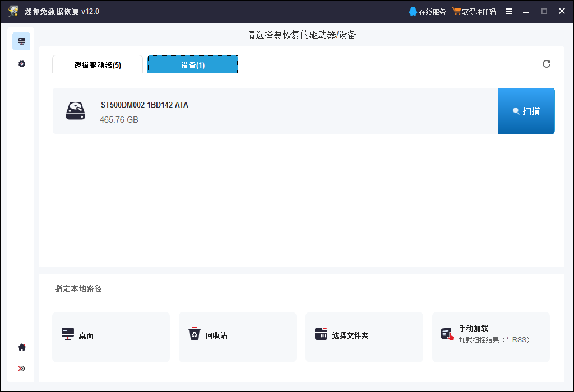
Task: Click the QQ penguin service icon
Action: click(413, 11)
